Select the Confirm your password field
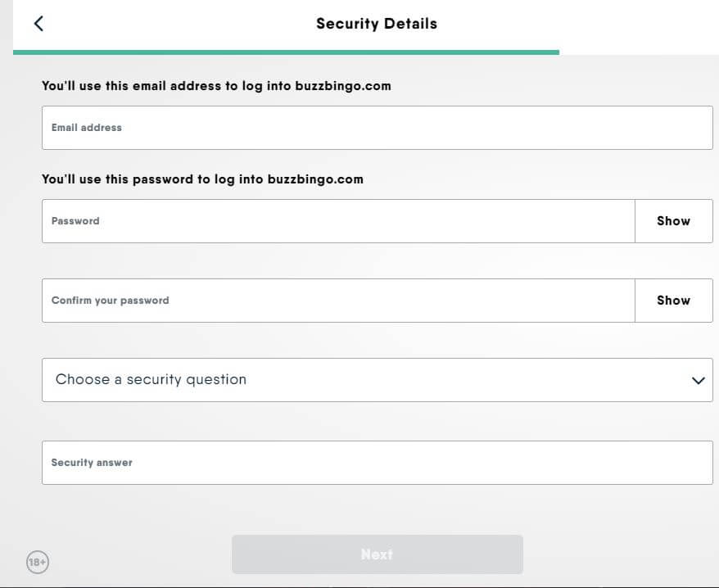This screenshot has width=719, height=588. coord(338,301)
